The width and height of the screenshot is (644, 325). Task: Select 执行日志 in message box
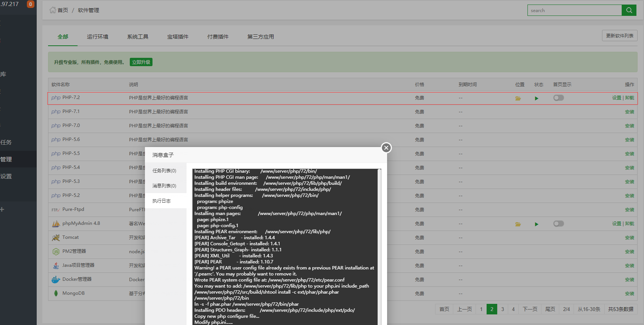click(x=166, y=201)
